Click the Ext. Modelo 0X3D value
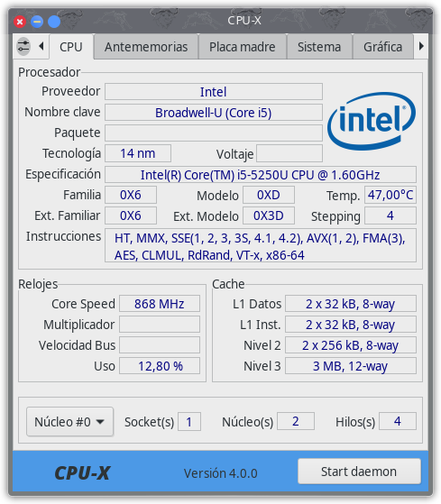 pyautogui.click(x=269, y=215)
